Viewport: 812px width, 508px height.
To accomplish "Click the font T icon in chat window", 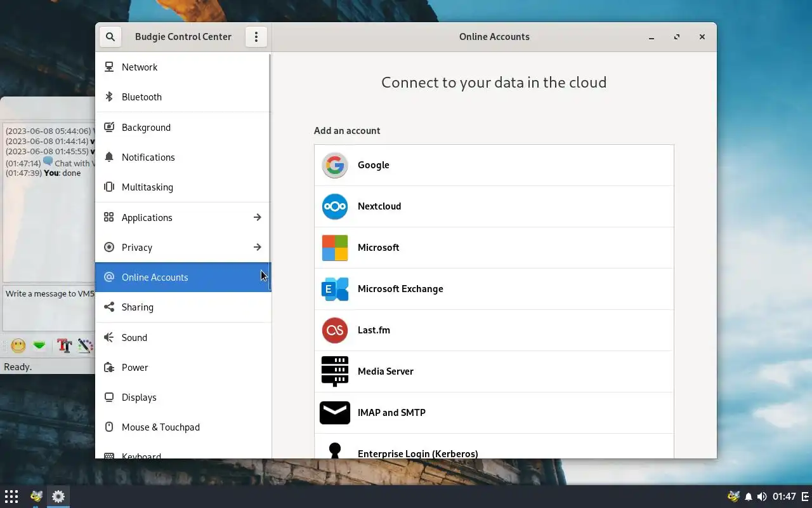I will point(64,345).
